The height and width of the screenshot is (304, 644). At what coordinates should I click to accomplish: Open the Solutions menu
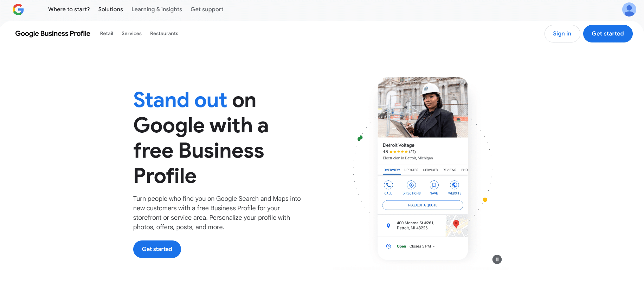click(x=111, y=9)
